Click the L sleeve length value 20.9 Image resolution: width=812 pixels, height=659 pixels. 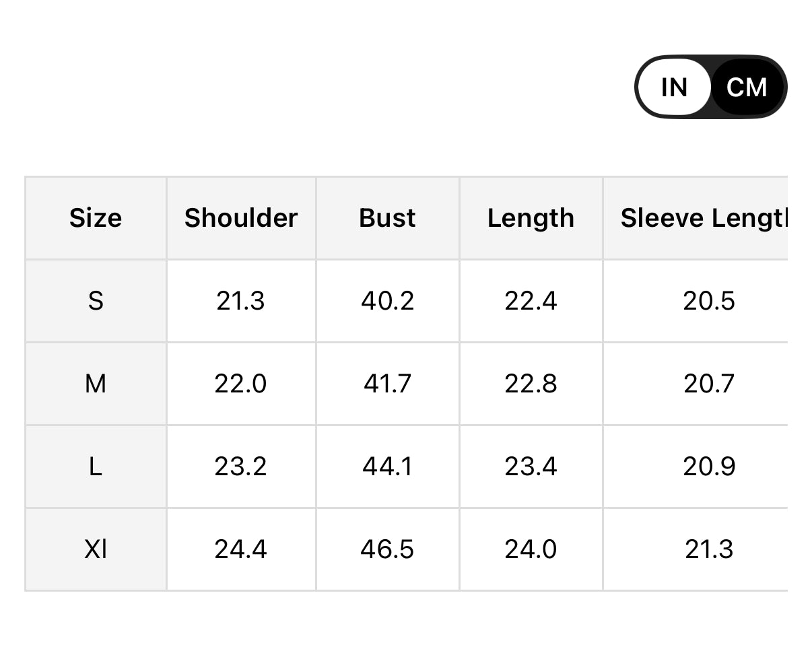pyautogui.click(x=709, y=466)
